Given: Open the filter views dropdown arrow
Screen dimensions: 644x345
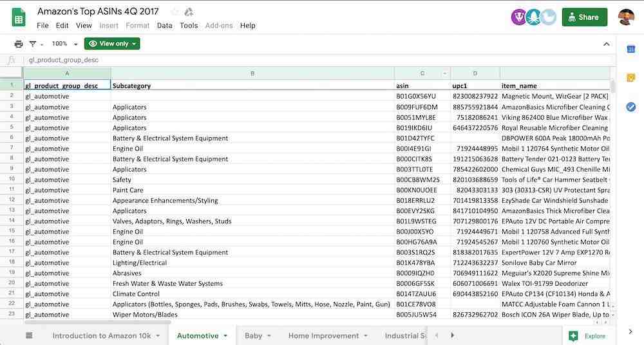Looking at the screenshot, I should (x=41, y=44).
